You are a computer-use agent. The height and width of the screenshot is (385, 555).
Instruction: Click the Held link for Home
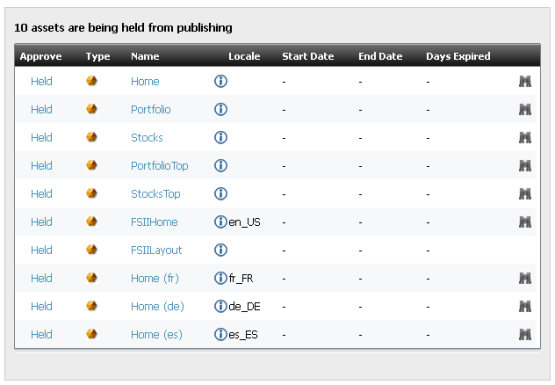coord(41,81)
